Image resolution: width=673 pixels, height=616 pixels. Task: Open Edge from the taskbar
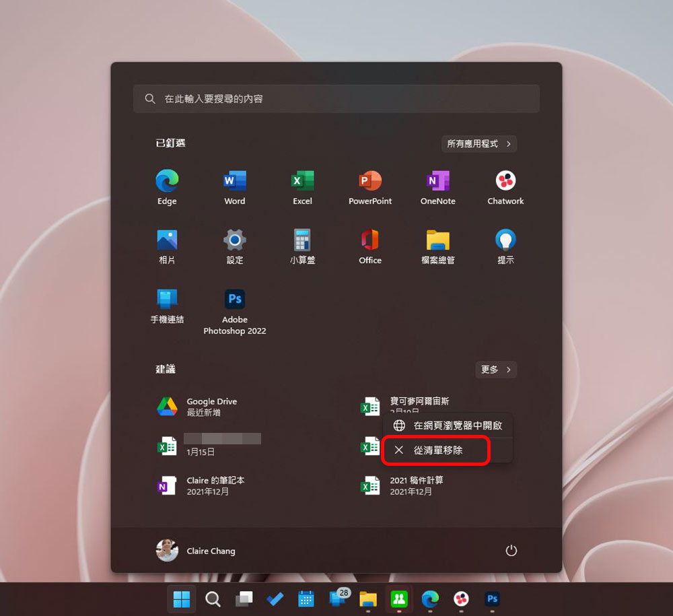coord(430,598)
